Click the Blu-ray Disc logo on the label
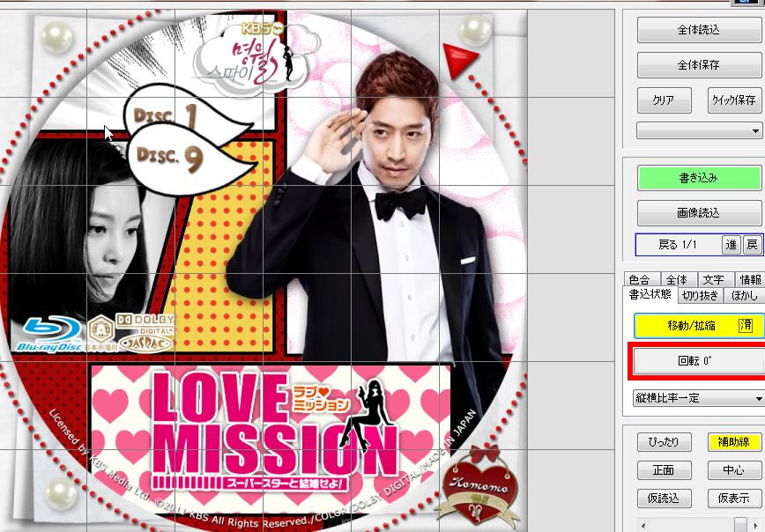Image resolution: width=765 pixels, height=532 pixels. point(48,334)
